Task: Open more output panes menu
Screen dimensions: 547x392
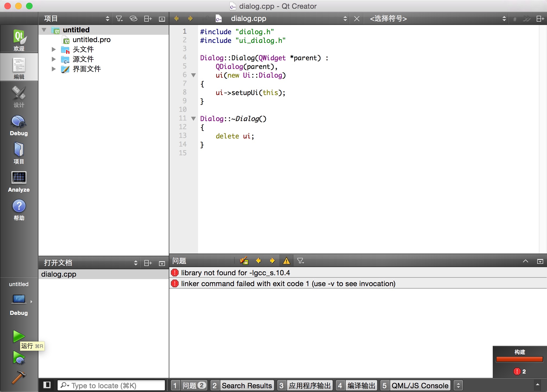Action: [458, 385]
